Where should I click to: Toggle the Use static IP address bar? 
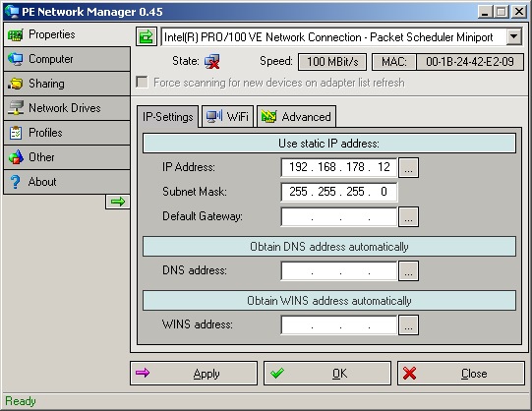[329, 144]
